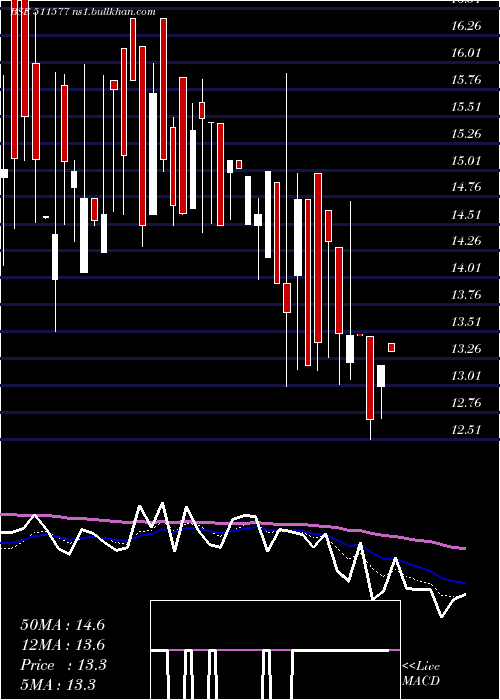The width and height of the screenshot is (500, 700).
Task: Click the 12.51 price axis label
Action: (x=466, y=429)
